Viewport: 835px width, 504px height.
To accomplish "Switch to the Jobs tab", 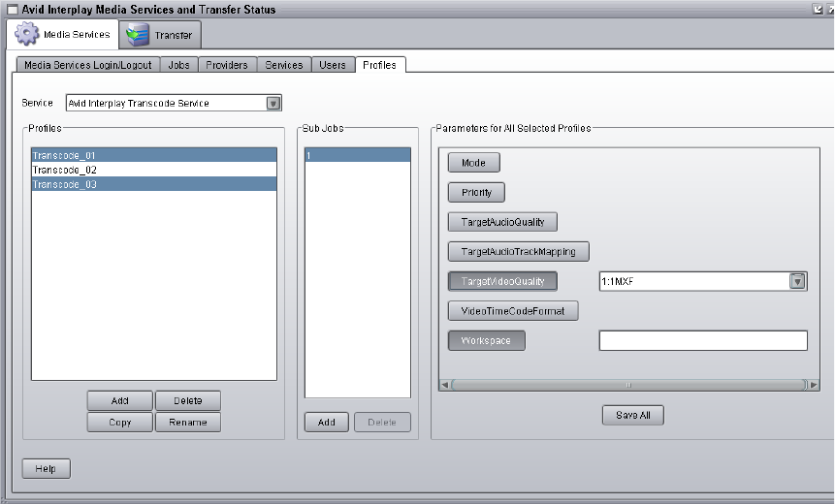I will point(178,65).
